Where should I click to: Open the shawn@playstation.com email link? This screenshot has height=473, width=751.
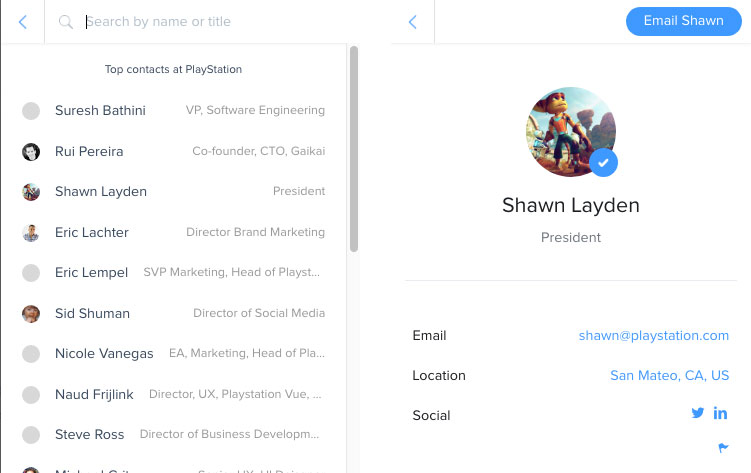click(x=653, y=336)
